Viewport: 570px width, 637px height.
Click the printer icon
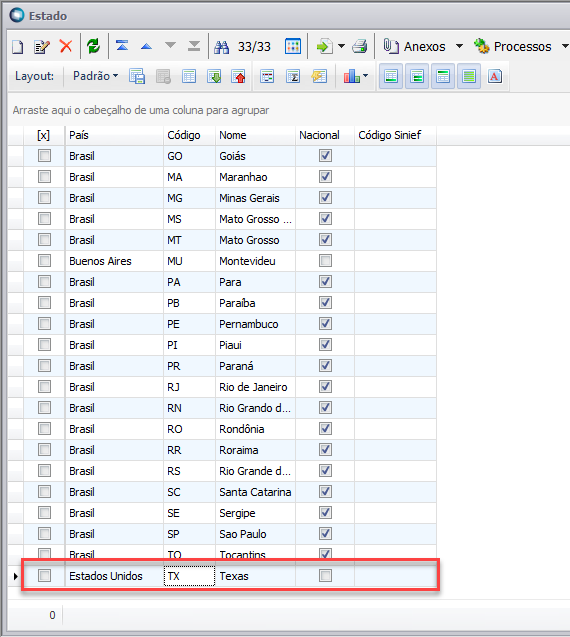click(x=360, y=46)
